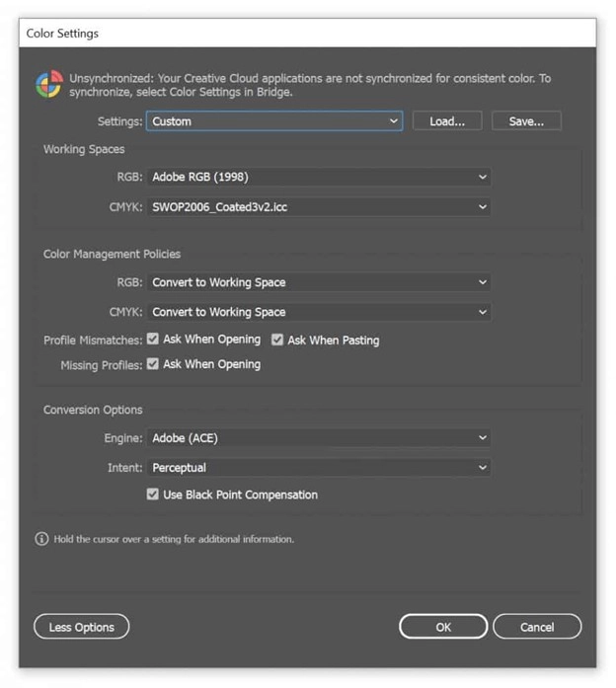Click the Save... button
Viewport: 616px width, 688px height.
[x=526, y=121]
